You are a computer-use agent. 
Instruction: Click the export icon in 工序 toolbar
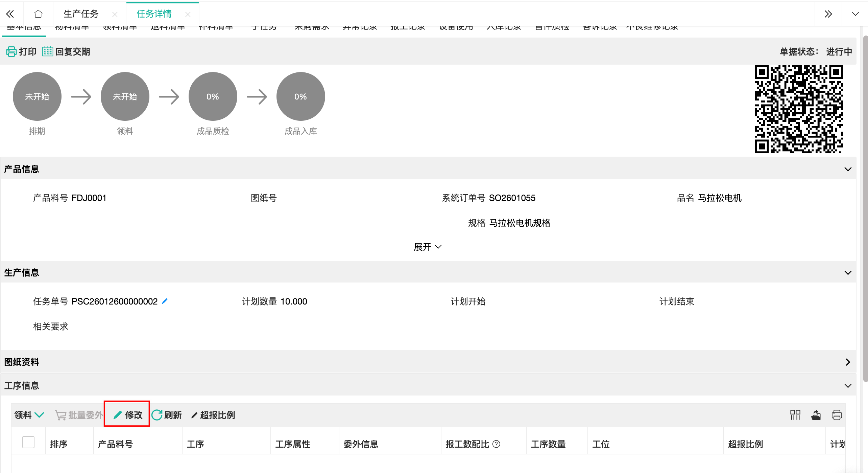coord(816,415)
